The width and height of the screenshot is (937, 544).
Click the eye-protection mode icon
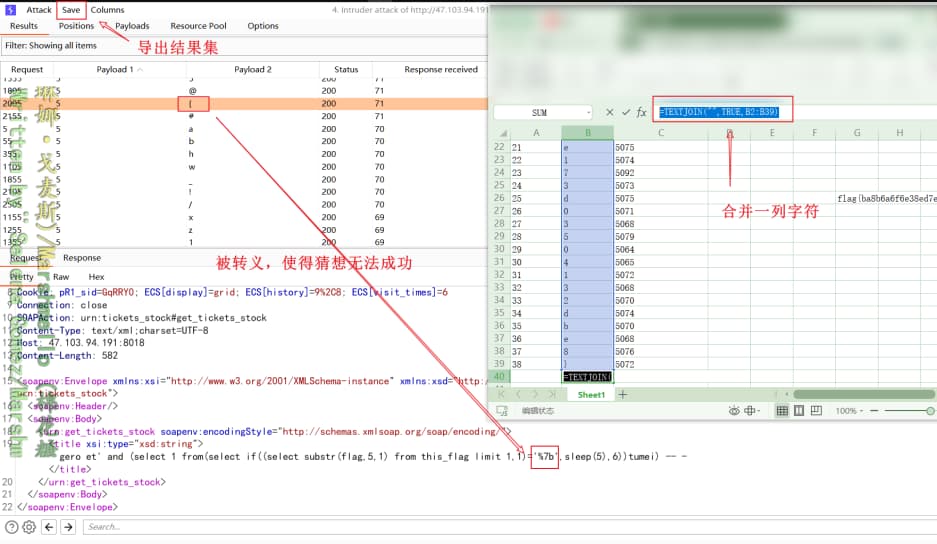point(734,411)
